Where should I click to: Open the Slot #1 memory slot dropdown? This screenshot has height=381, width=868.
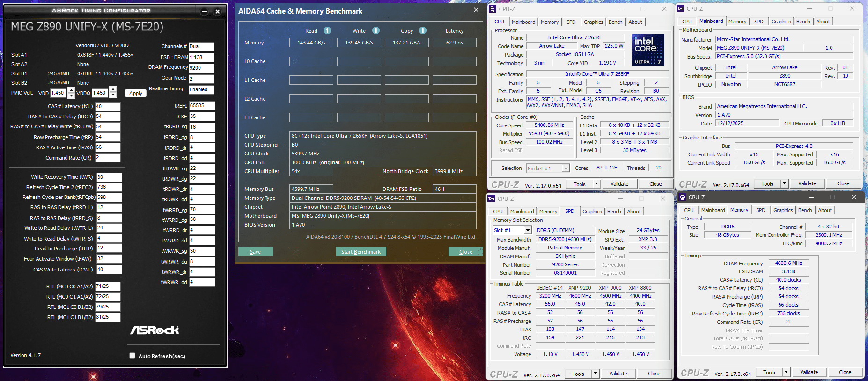(x=528, y=230)
